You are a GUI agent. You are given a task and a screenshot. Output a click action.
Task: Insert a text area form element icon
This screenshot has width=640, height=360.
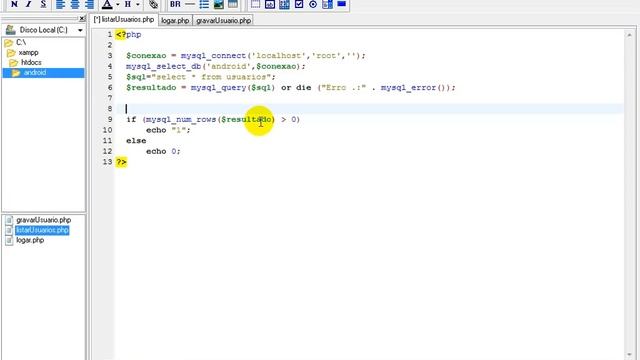click(284, 4)
